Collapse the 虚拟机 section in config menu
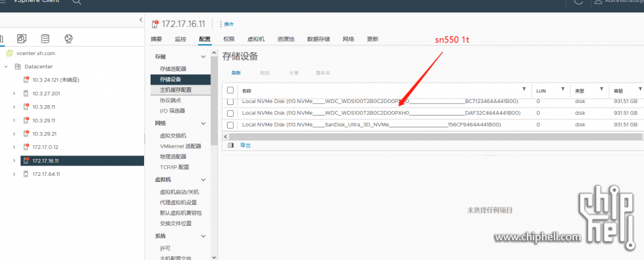 point(203,180)
